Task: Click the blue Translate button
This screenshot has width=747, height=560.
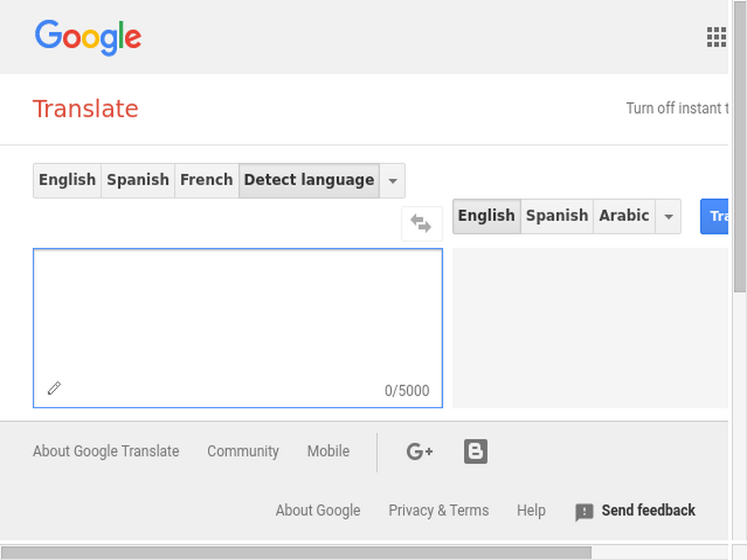Action: coord(714,216)
